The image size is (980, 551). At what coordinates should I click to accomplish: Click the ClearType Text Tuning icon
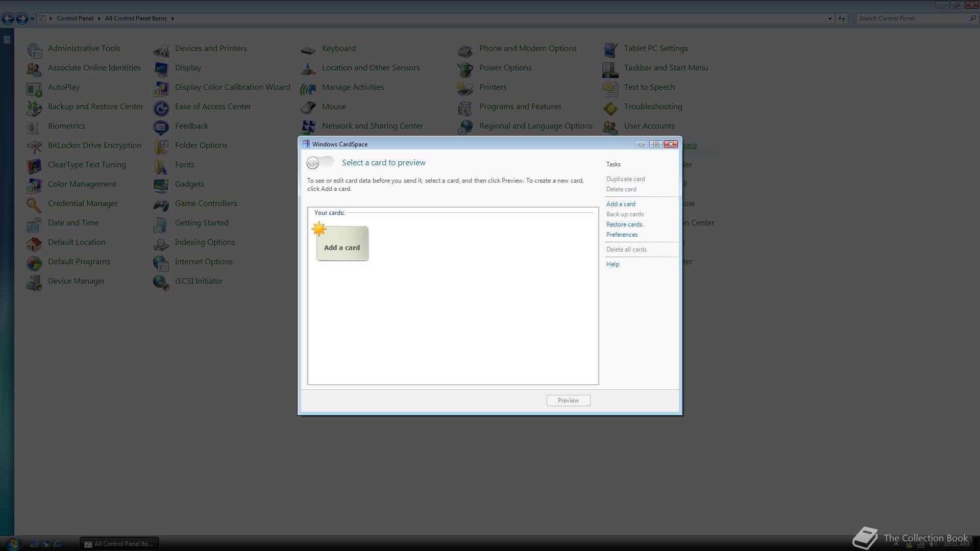[34, 166]
